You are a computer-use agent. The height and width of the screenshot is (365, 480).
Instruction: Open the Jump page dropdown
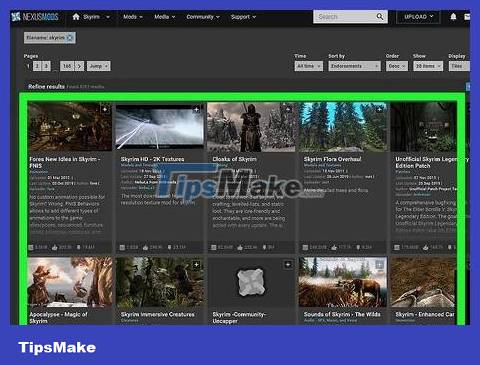tap(99, 66)
